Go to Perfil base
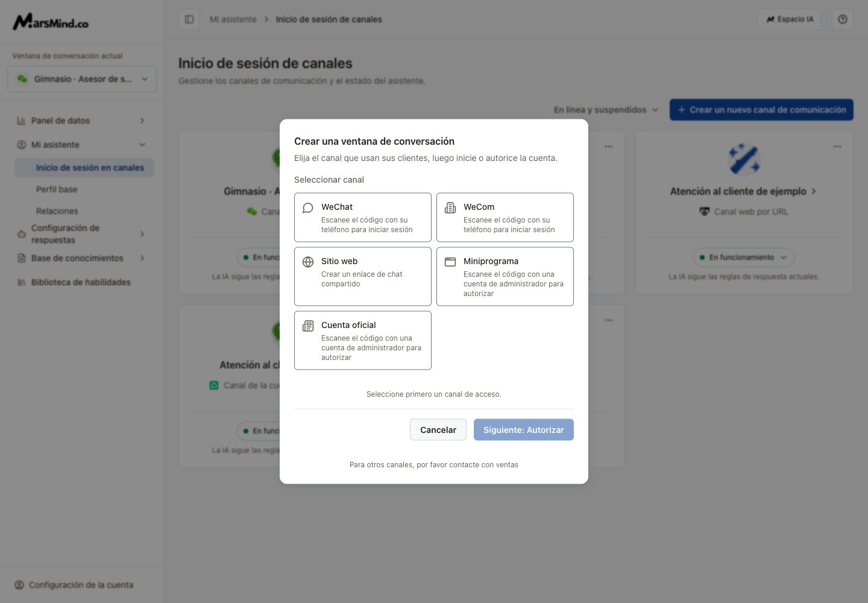Viewport: 868px width, 603px height. point(57,189)
